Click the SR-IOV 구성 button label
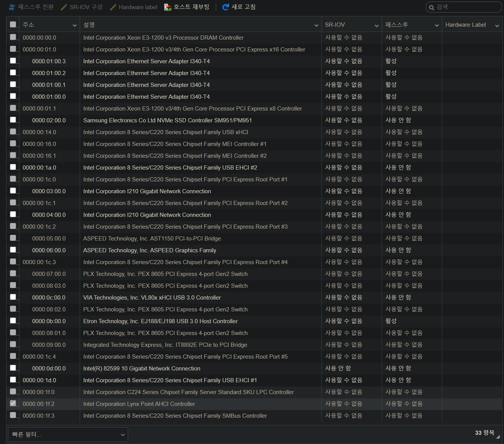This screenshot has height=444, width=504. (86, 7)
